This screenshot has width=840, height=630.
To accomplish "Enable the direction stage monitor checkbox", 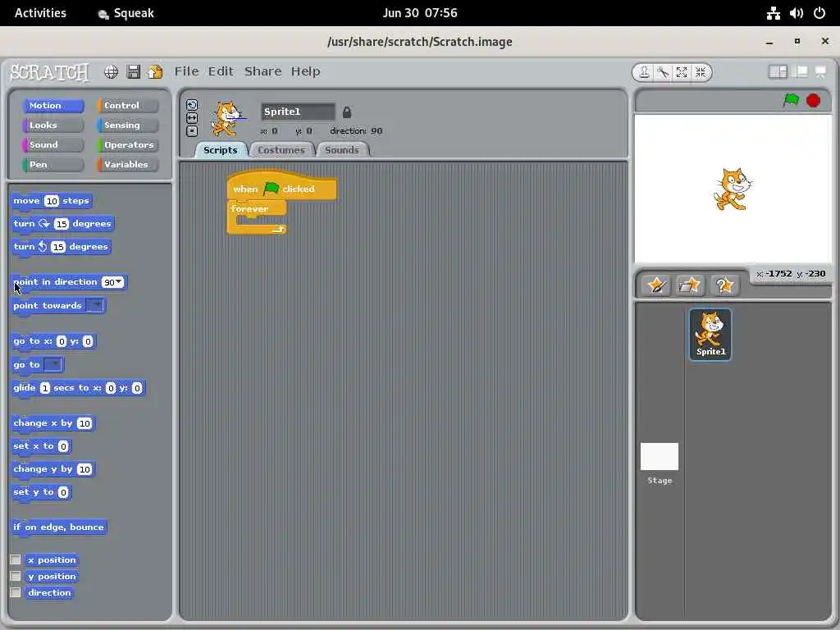I will pos(16,592).
